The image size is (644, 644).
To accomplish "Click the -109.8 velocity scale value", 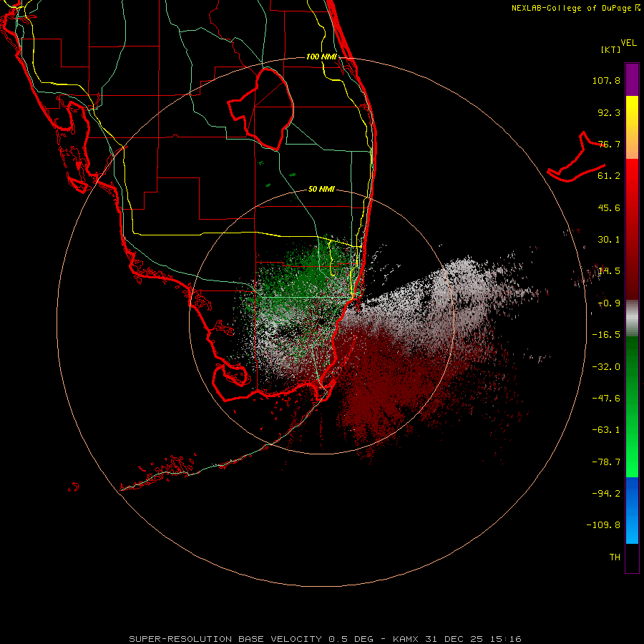I will (x=603, y=525).
